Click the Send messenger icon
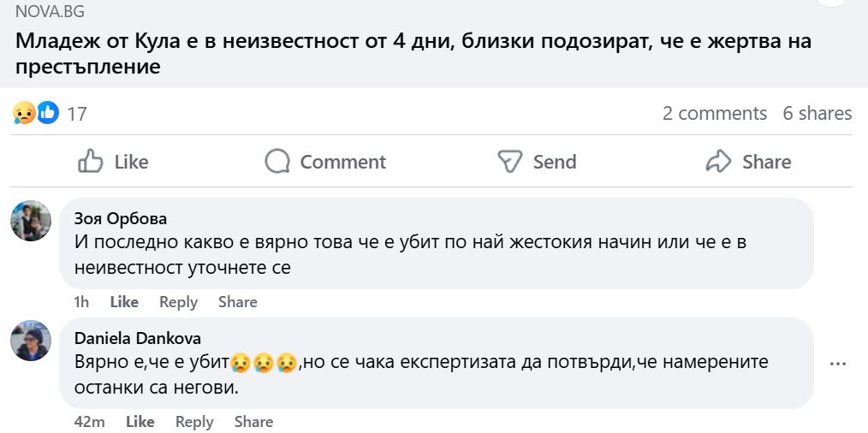This screenshot has height=433, width=868. [510, 162]
